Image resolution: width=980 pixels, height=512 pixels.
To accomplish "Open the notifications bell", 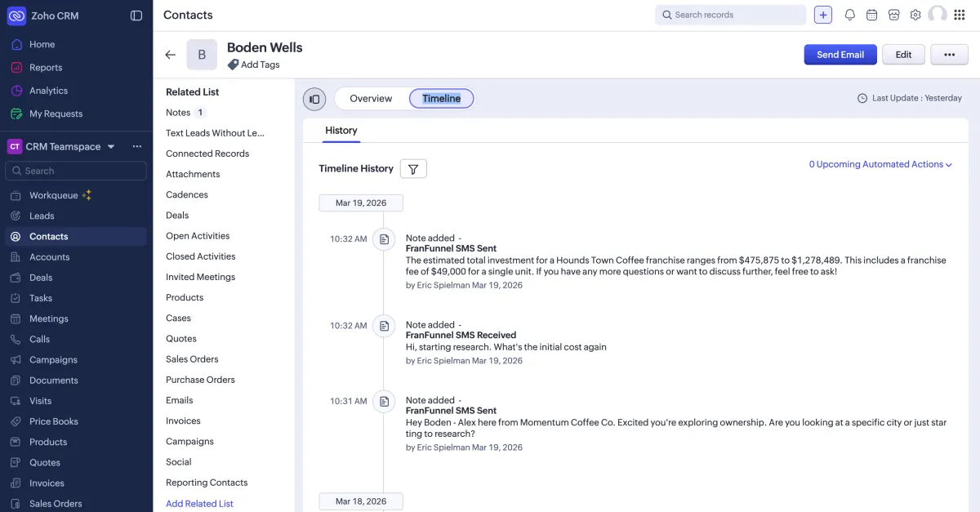I will pyautogui.click(x=849, y=14).
